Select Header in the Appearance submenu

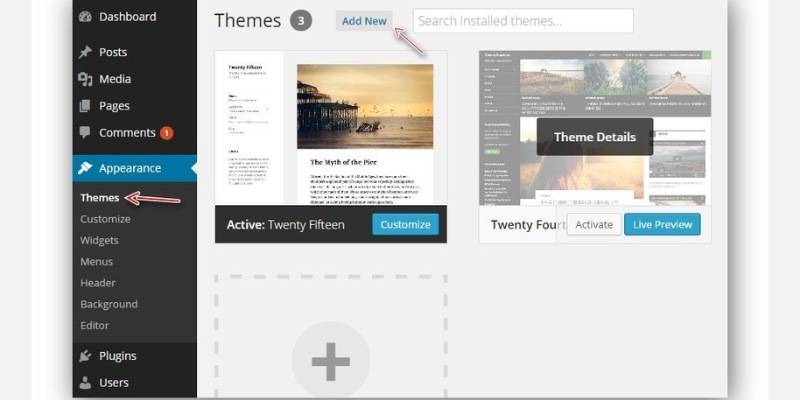coord(98,283)
